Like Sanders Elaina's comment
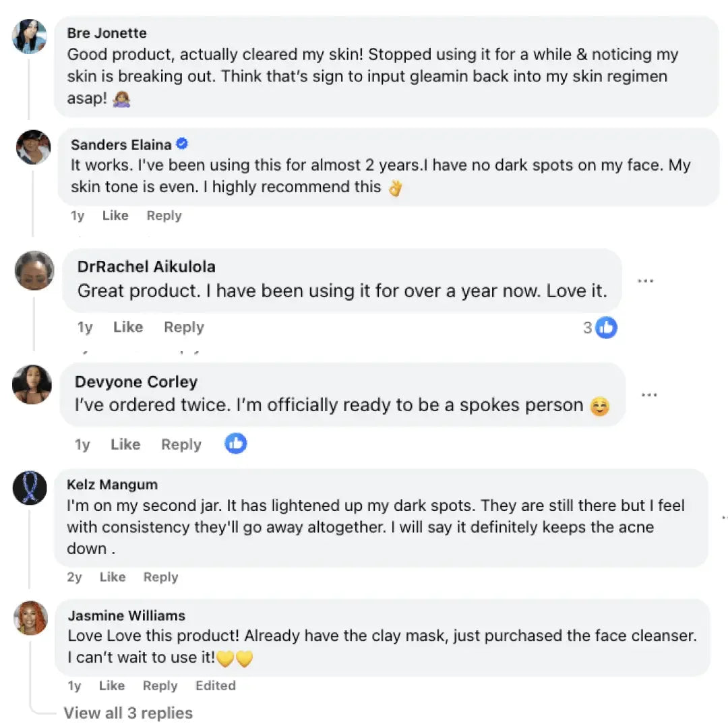Viewport: 728px width, 728px height. click(115, 216)
